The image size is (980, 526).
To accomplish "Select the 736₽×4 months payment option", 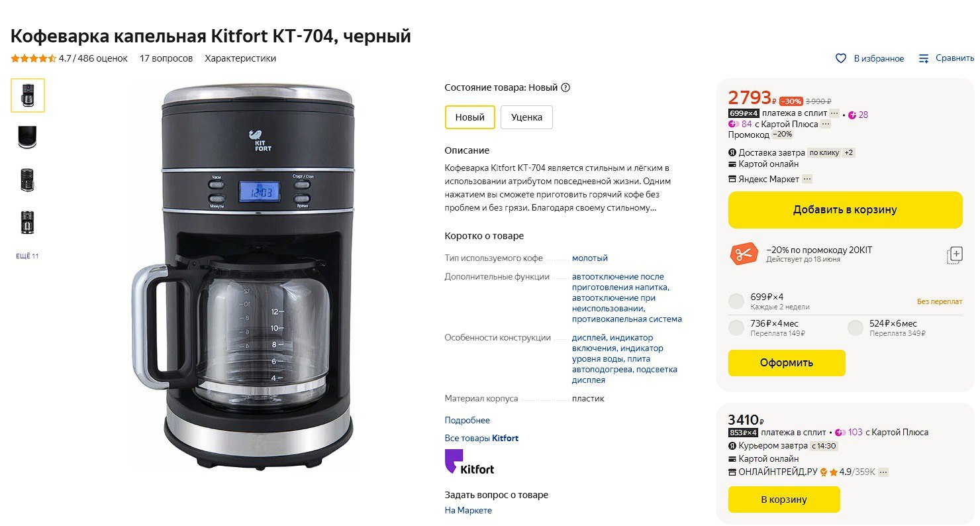I will point(736,328).
